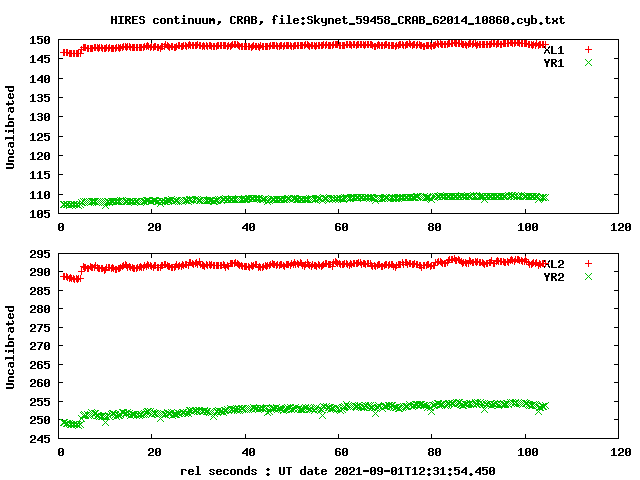The image size is (640, 480).
Task: Click the top plot's Uncalibrated axis label
Action: pyautogui.click(x=10, y=127)
